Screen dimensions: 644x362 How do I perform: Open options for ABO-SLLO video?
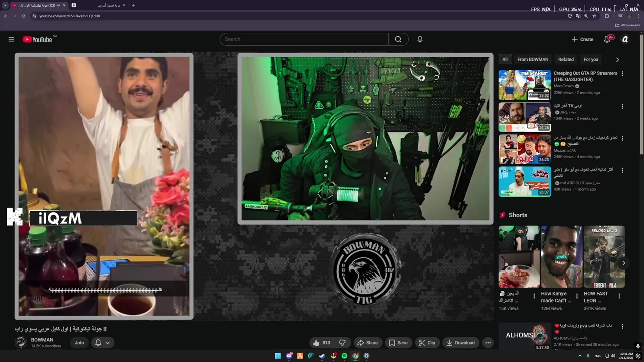point(622,170)
